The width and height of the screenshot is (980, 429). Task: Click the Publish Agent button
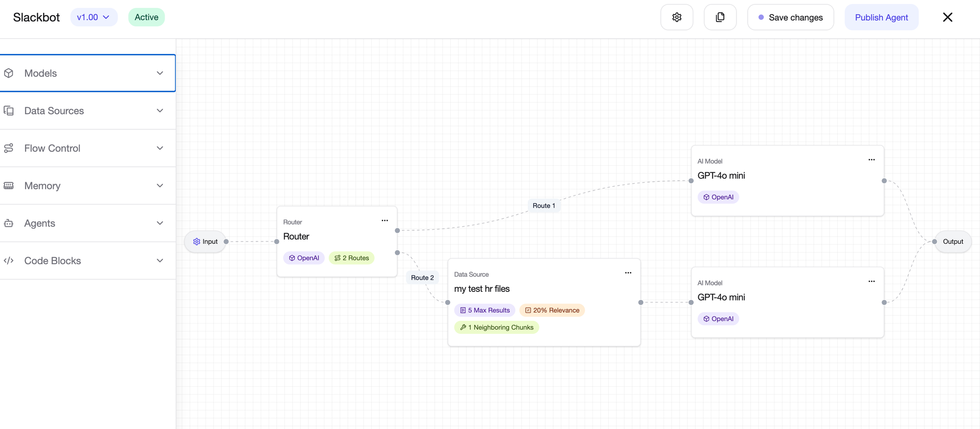[x=881, y=17]
